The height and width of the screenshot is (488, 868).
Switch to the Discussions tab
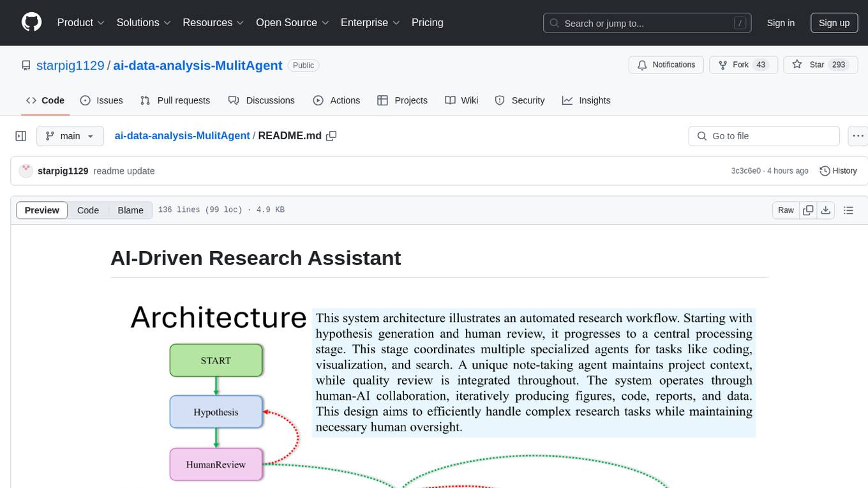[x=262, y=100]
